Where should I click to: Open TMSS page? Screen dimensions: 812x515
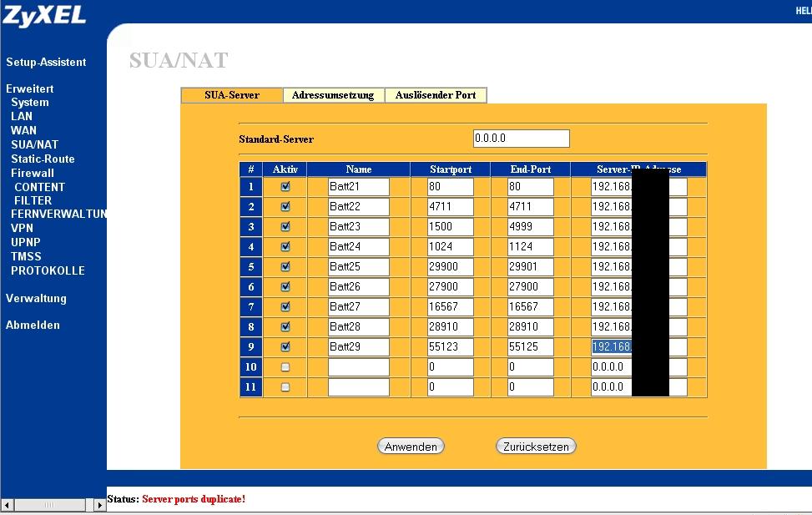[x=27, y=256]
